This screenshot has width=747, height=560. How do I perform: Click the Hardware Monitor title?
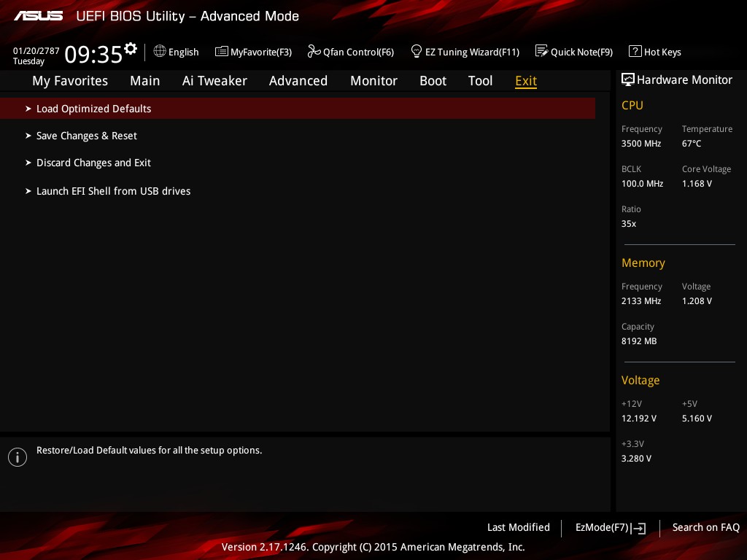[x=684, y=79]
